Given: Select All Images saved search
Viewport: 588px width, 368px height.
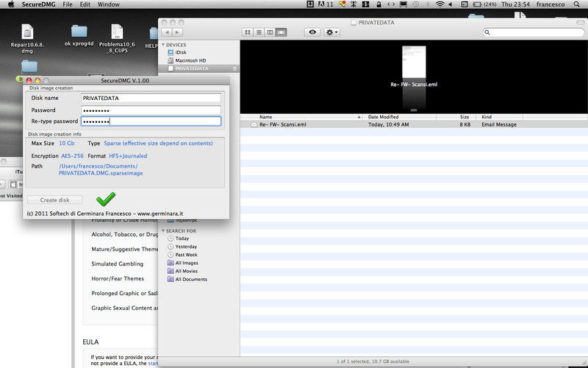Looking at the screenshot, I should (x=187, y=263).
